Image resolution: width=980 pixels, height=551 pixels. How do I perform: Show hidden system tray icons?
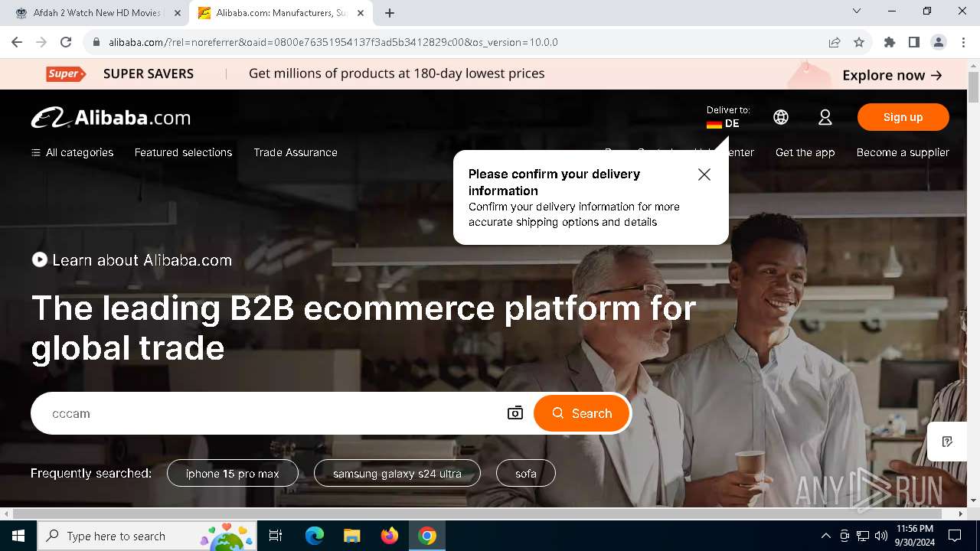tap(825, 536)
